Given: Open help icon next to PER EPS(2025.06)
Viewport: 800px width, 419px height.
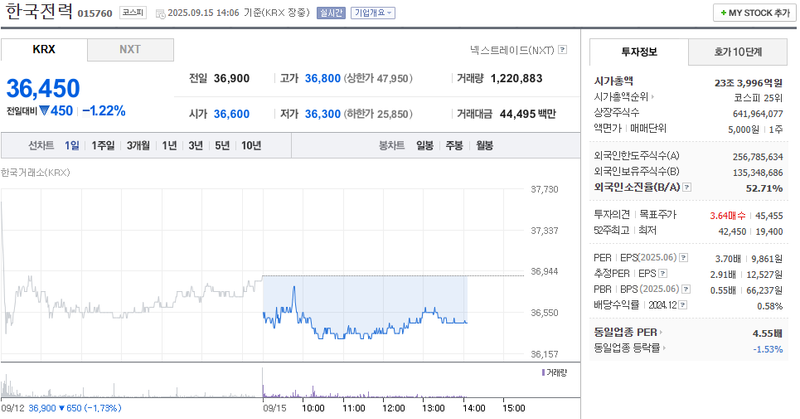Looking at the screenshot, I should point(684,258).
